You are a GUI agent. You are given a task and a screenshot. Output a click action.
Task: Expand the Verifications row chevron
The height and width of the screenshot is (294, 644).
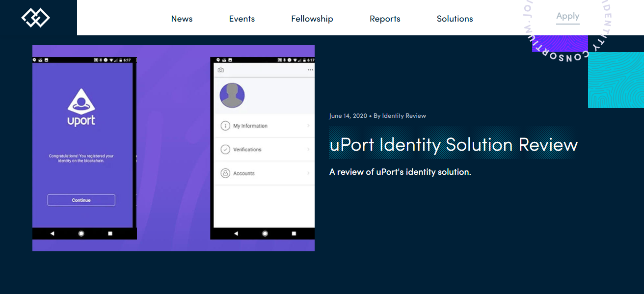click(x=309, y=149)
